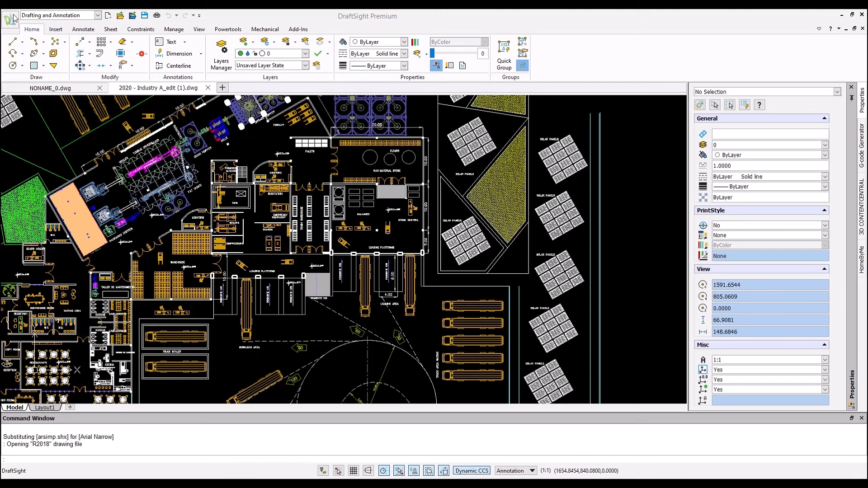Image resolution: width=868 pixels, height=488 pixels.
Task: Click the Dynamic CCS status bar icon
Action: tap(471, 471)
